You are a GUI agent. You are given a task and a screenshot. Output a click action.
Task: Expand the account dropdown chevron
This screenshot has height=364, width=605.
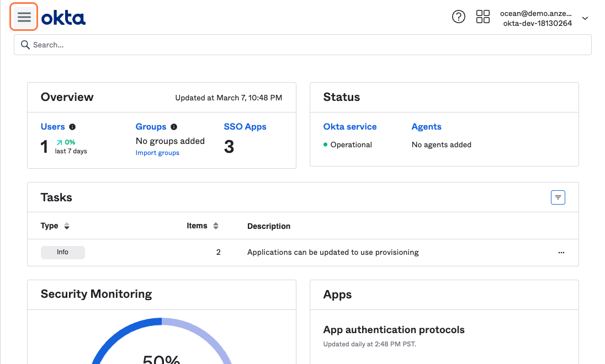coord(585,18)
